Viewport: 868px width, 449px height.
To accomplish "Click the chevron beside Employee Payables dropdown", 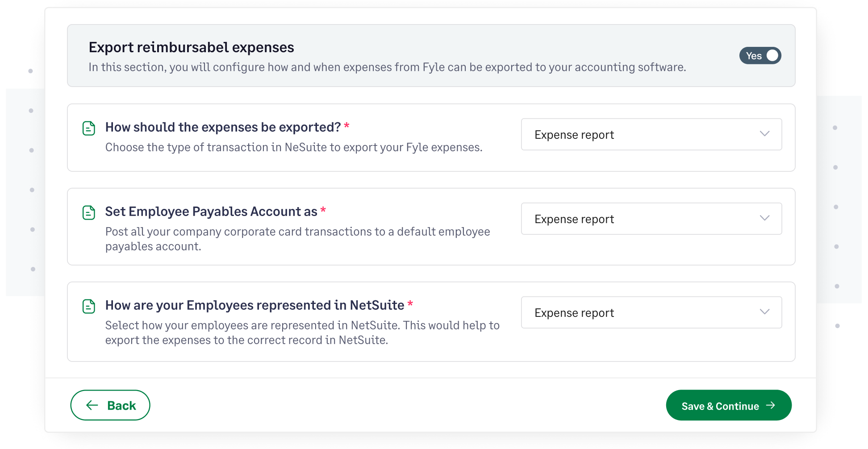I will pyautogui.click(x=765, y=218).
